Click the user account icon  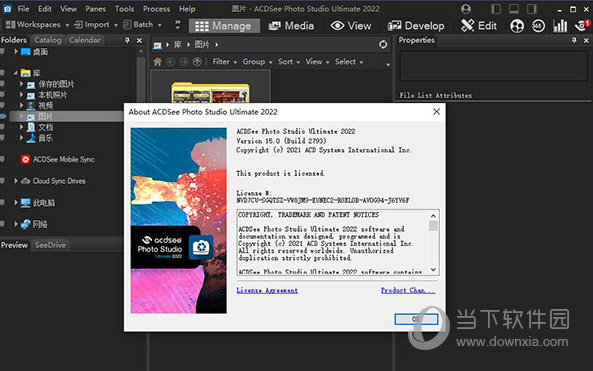[466, 9]
